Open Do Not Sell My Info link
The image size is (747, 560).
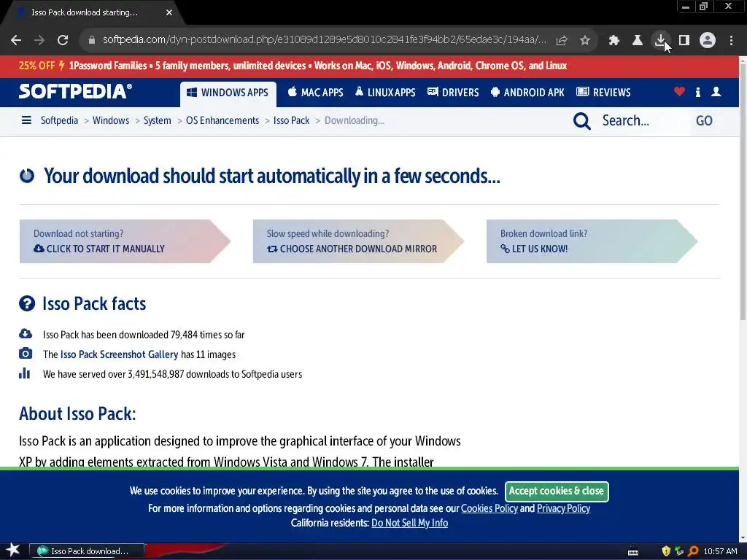point(410,523)
